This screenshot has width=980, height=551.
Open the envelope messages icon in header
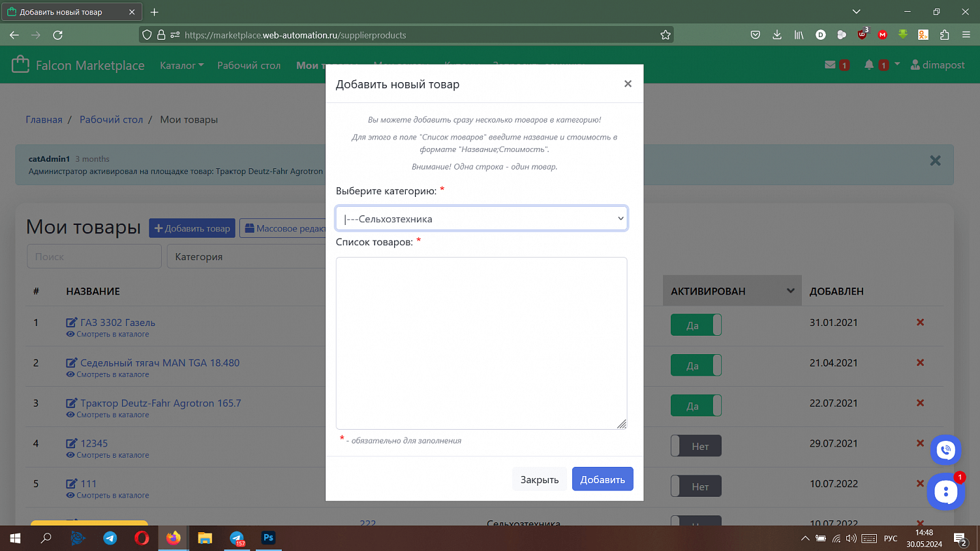[x=830, y=65]
